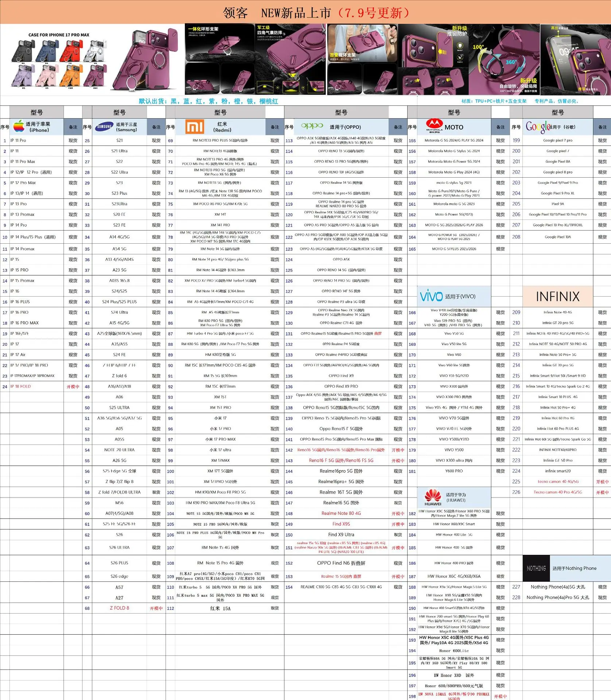
Task: Select the Honor 600Lite cell
Action: (454, 651)
